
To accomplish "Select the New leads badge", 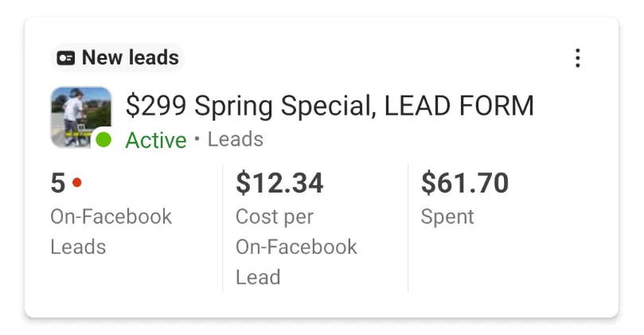I will click(x=118, y=58).
